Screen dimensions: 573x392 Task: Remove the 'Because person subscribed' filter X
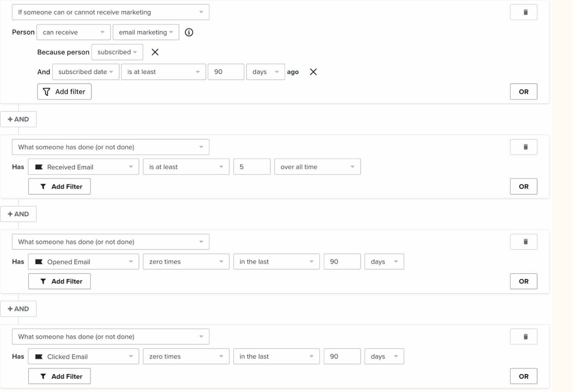(x=155, y=52)
